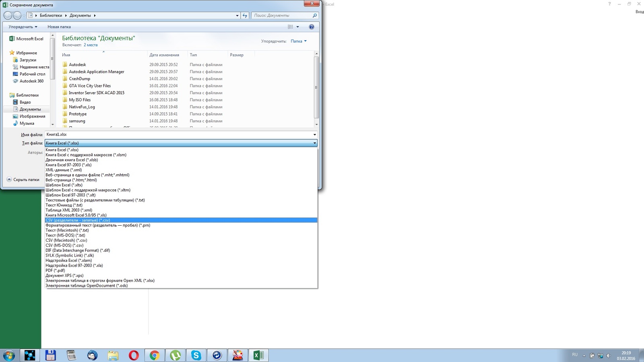
Task: Select Загрузки in the navigation pane
Action: click(28, 60)
